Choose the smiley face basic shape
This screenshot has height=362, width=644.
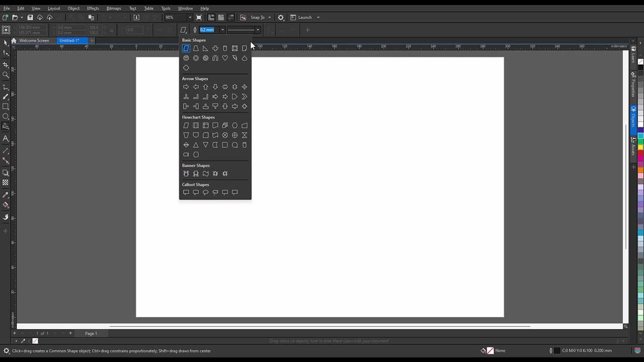tap(186, 58)
